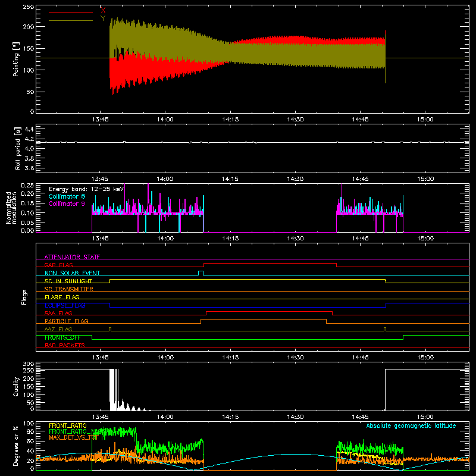Click the 0.25 value on modulation axis
The height and width of the screenshot is (476, 476).
(x=27, y=186)
